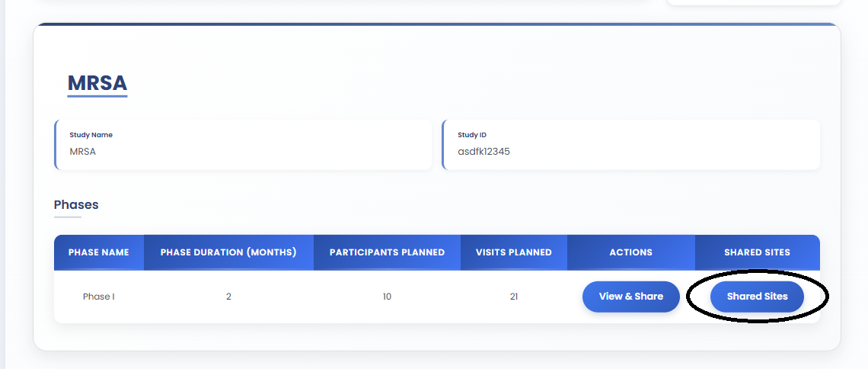Click the blue underline beneath MRSA title

click(97, 96)
